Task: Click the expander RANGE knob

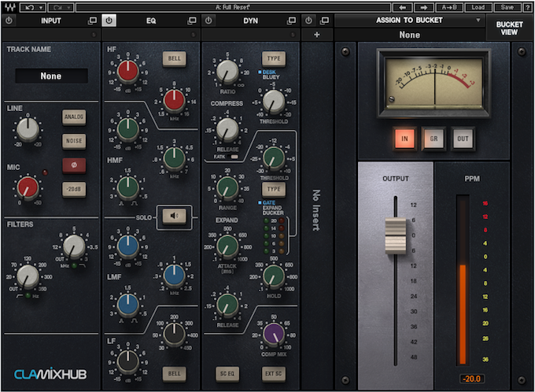Action: [227, 188]
